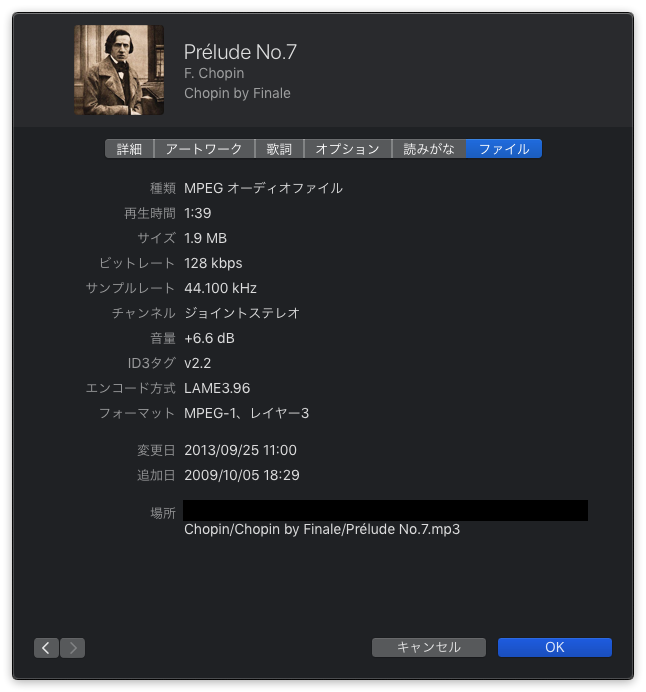Go to next track with right chevron
The image size is (646, 692).
click(x=72, y=647)
